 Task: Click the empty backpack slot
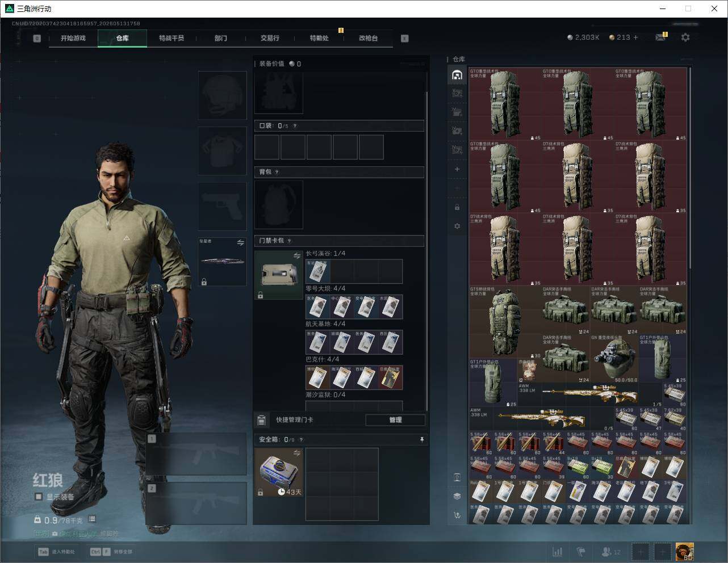pos(279,205)
